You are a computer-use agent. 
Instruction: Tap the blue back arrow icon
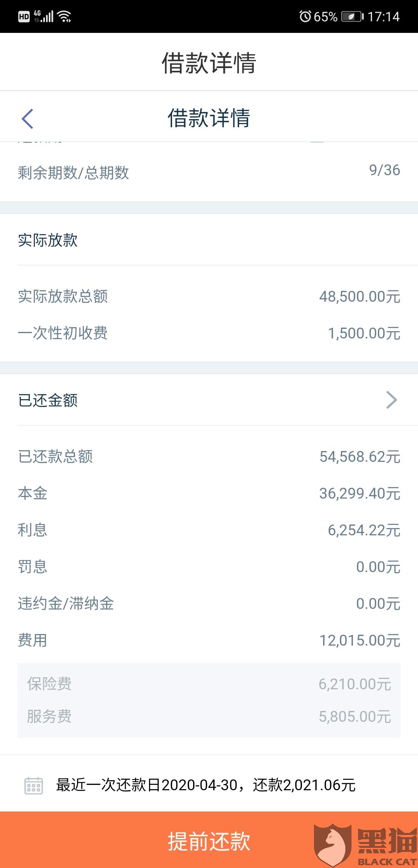click(27, 118)
